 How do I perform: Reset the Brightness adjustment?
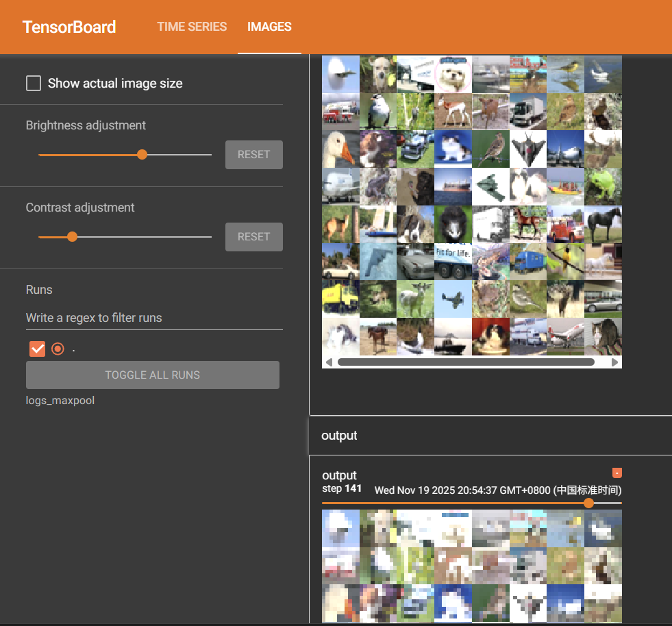(x=253, y=154)
